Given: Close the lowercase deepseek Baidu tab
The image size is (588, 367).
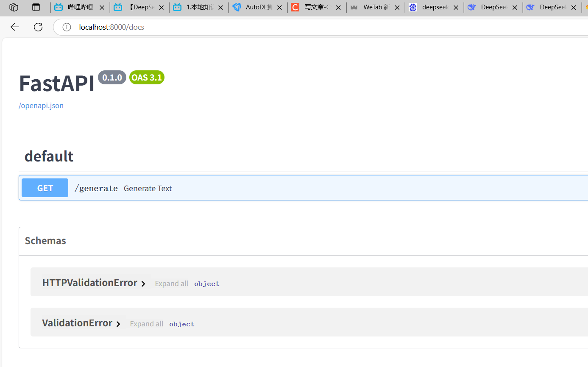Looking at the screenshot, I should (456, 8).
